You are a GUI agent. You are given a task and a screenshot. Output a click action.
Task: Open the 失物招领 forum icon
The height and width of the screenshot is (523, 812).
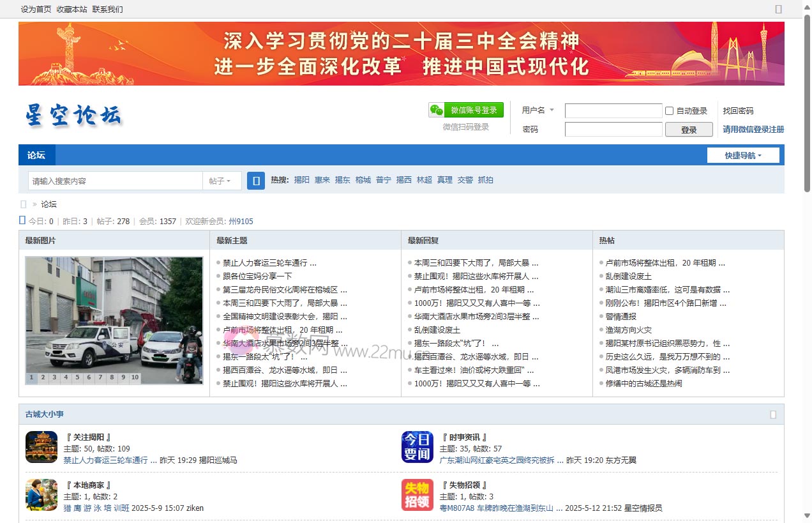417,495
